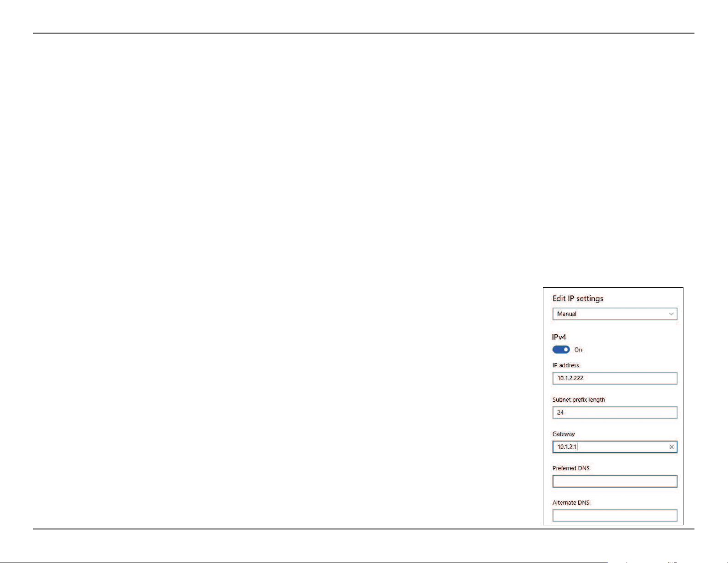Click the Subnet prefix length field
The height and width of the screenshot is (563, 728).
pos(615,413)
